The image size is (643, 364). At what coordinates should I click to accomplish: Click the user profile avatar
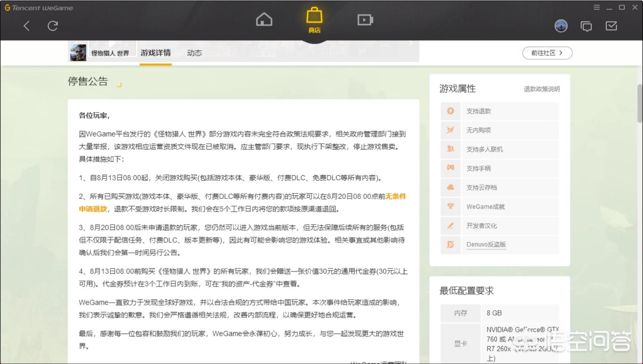pos(561,26)
